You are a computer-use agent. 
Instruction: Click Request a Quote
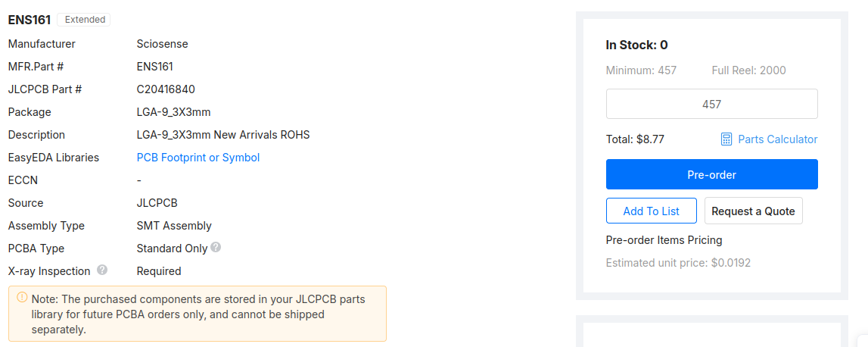pos(753,211)
